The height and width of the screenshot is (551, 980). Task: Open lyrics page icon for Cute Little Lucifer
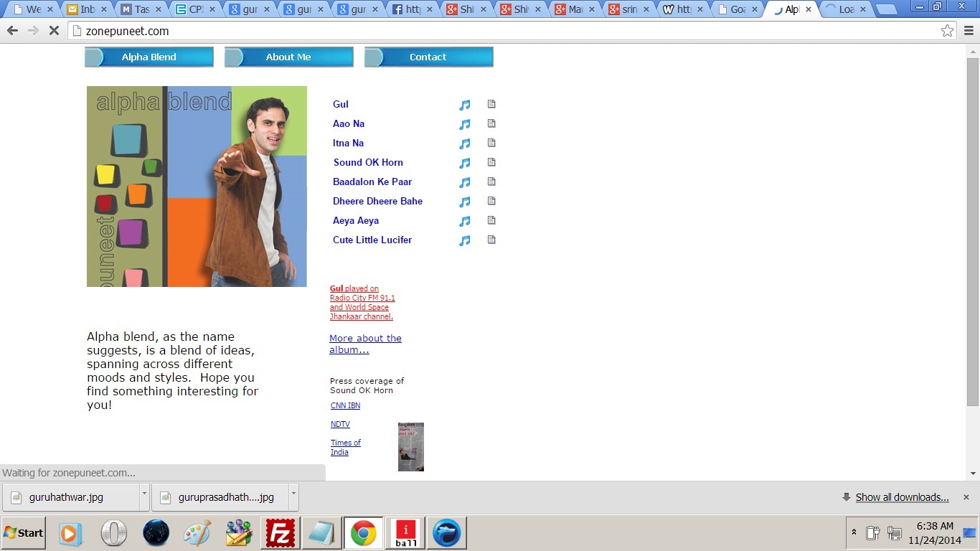[x=491, y=240]
